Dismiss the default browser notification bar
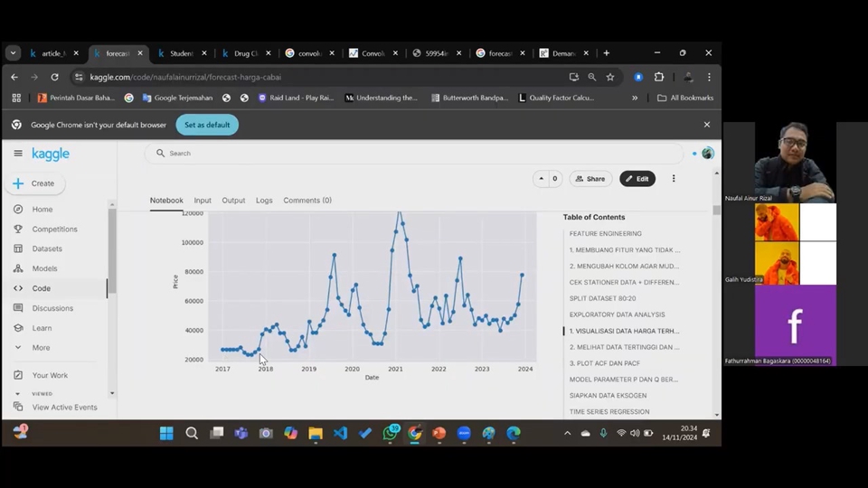The image size is (868, 488). (707, 125)
